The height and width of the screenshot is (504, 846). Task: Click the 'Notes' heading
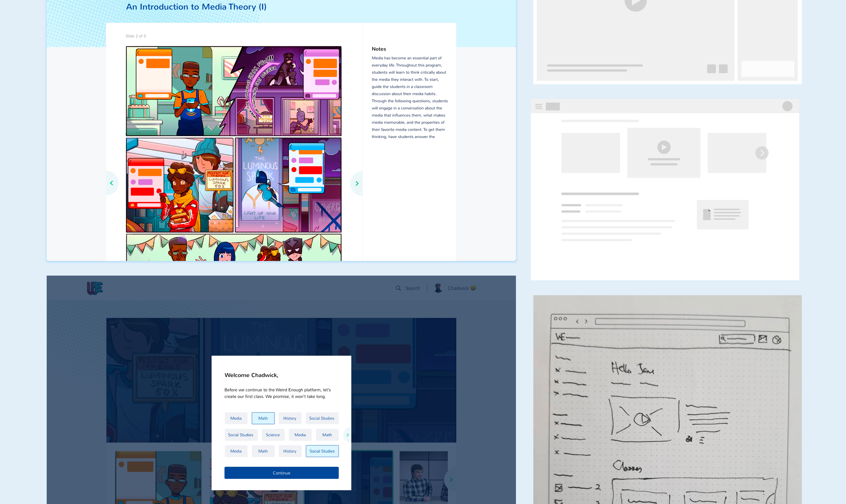(379, 49)
